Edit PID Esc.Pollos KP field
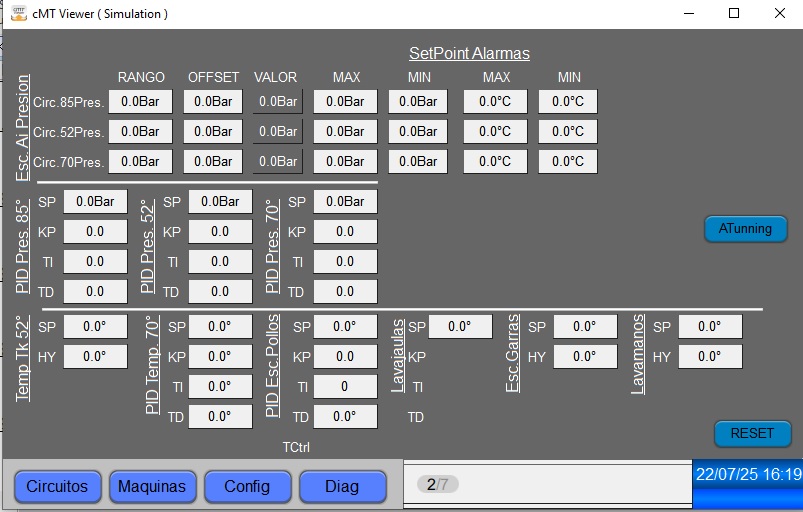The image size is (803, 512). tap(345, 356)
